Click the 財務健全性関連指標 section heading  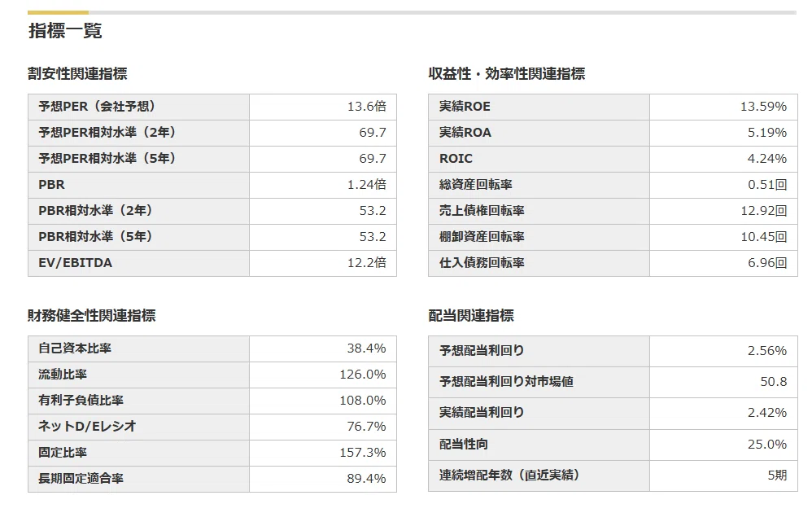tap(92, 315)
